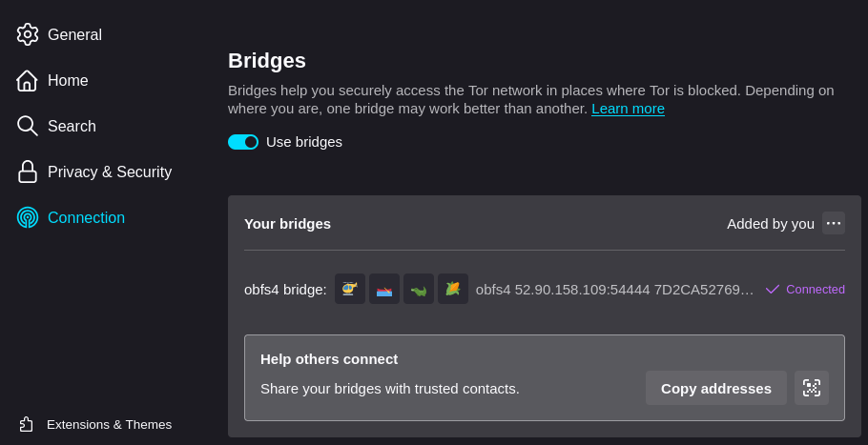Viewport: 868px width, 445px height.
Task: Click the General gear icon
Action: tap(28, 34)
